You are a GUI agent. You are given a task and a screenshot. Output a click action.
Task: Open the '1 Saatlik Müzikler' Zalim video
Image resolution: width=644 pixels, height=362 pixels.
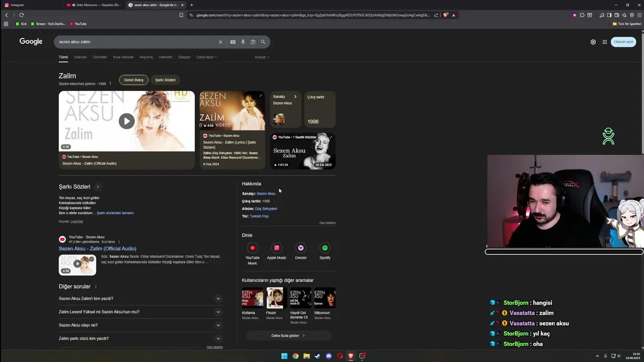[x=302, y=151]
